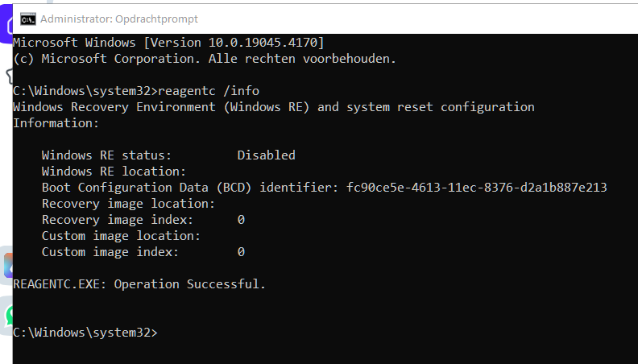Click the 'Windows RE location:' label
This screenshot has width=638, height=364.
click(x=114, y=171)
